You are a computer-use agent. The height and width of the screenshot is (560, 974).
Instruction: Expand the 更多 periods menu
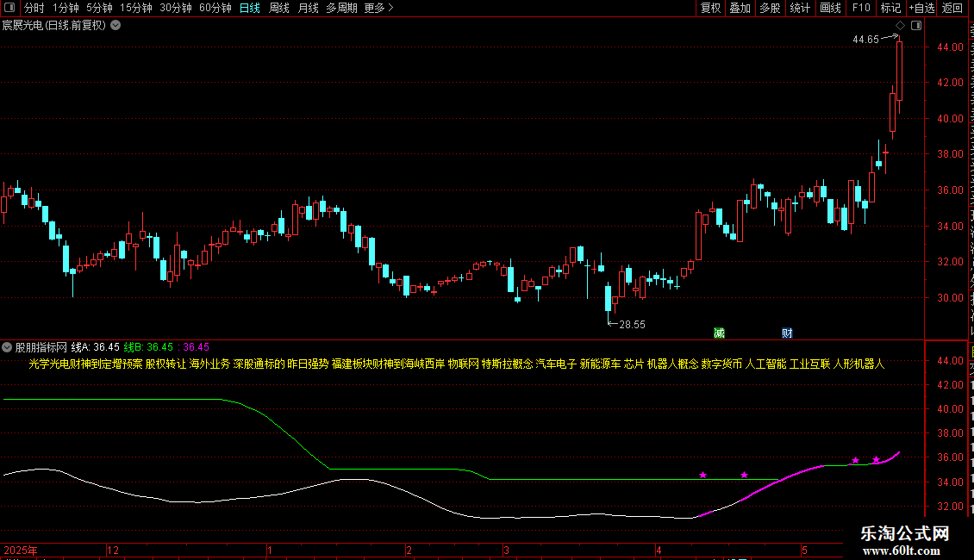379,8
